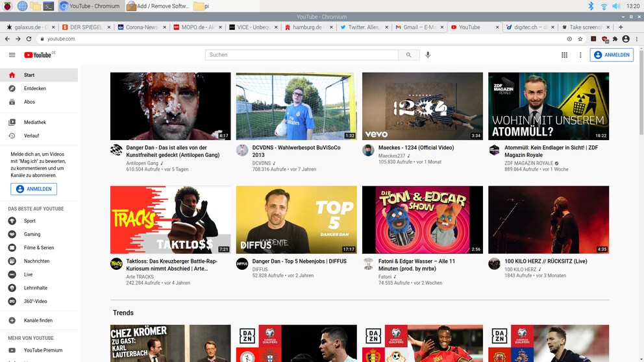Open 100 KILO HERZ RÜCKSITZ title
This screenshot has width=644, height=362.
click(x=546, y=261)
